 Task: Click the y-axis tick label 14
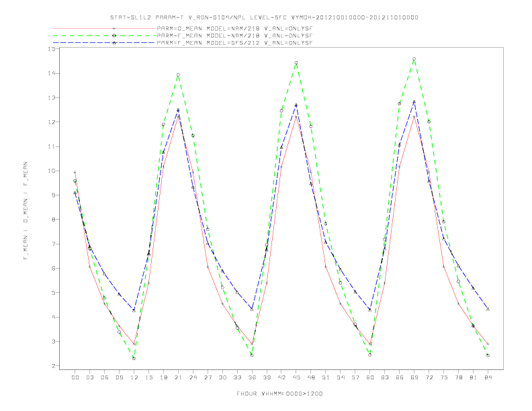52,73
